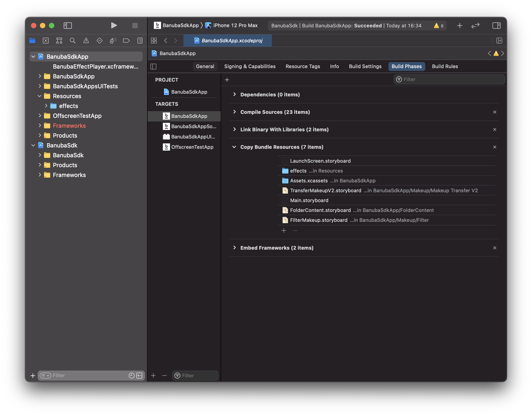
Task: Remove the selected target with minus button
Action: tap(164, 376)
